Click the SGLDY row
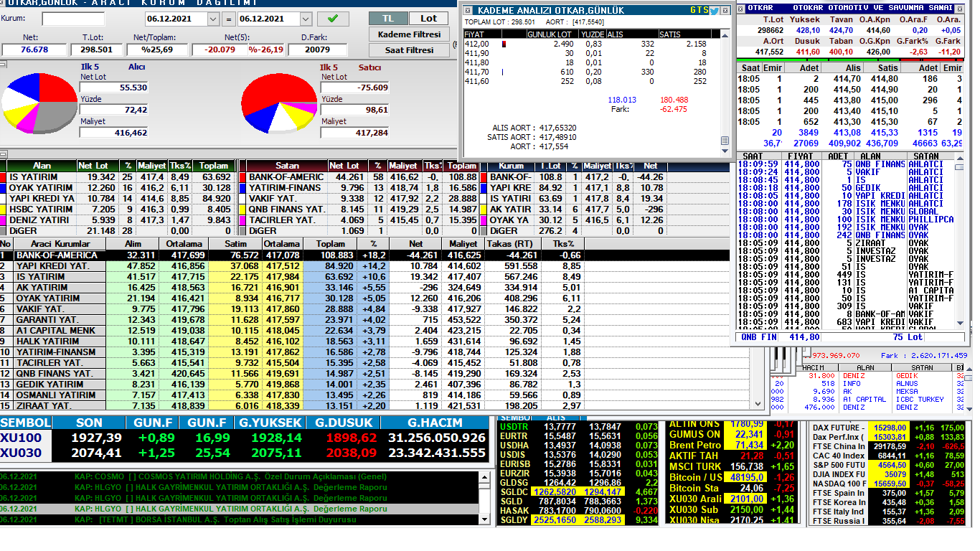 coord(579,519)
